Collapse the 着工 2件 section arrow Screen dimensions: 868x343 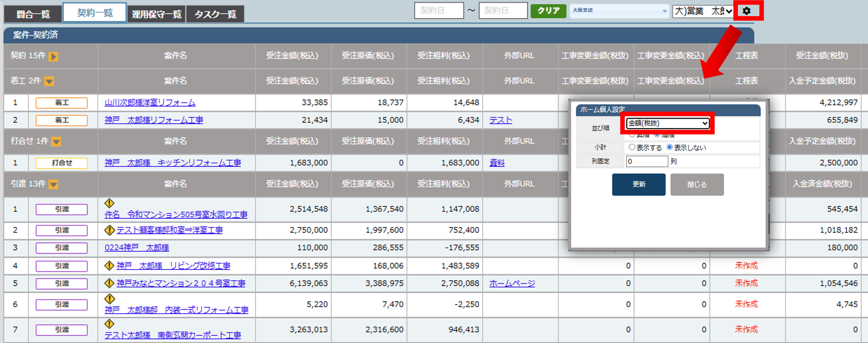pyautogui.click(x=49, y=82)
